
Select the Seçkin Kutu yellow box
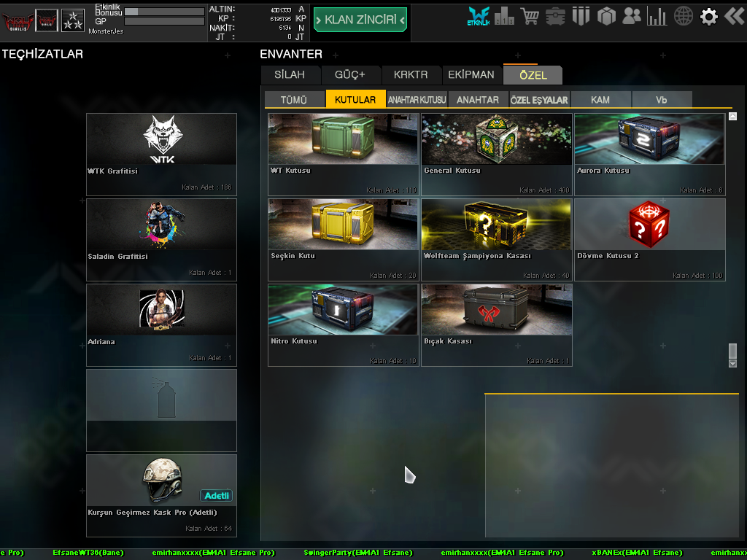343,239
